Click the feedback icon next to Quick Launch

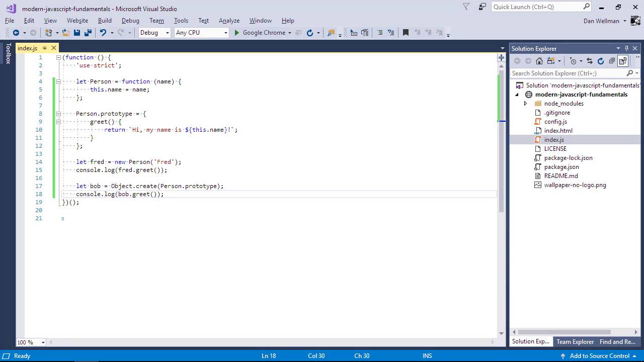pyautogui.click(x=482, y=7)
